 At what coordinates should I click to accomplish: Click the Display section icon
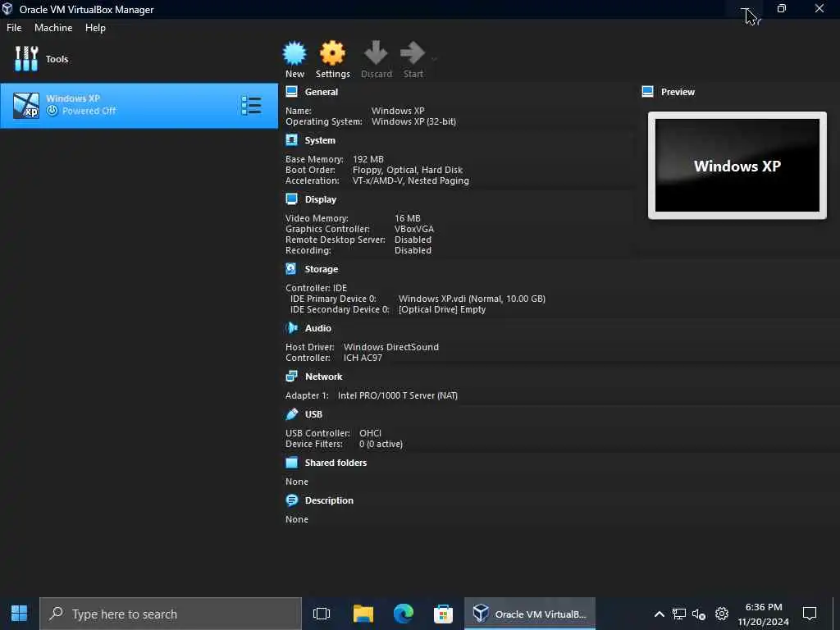click(291, 199)
